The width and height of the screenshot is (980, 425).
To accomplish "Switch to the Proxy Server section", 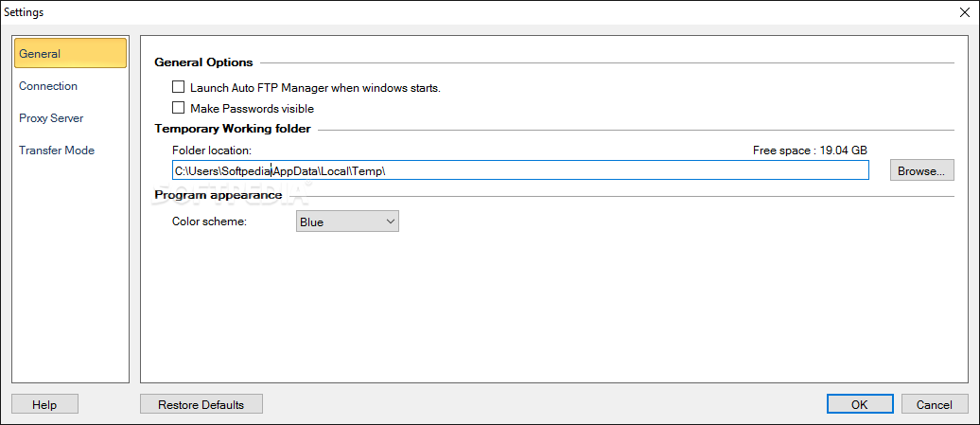I will pos(51,118).
